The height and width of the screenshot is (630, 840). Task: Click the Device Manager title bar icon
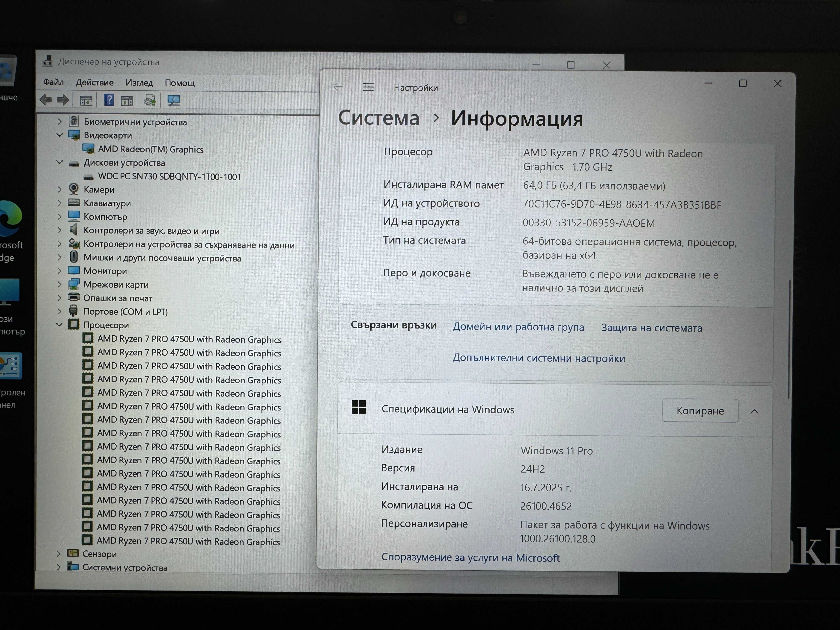47,61
